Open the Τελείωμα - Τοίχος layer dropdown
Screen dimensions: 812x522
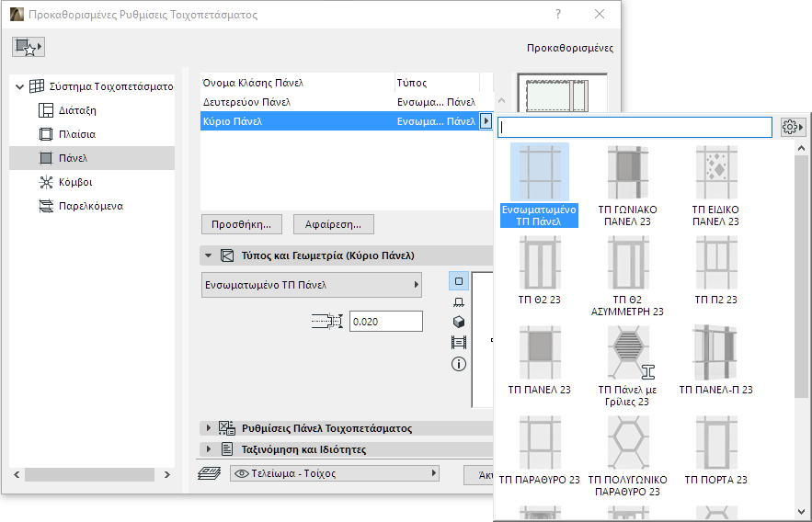(335, 473)
